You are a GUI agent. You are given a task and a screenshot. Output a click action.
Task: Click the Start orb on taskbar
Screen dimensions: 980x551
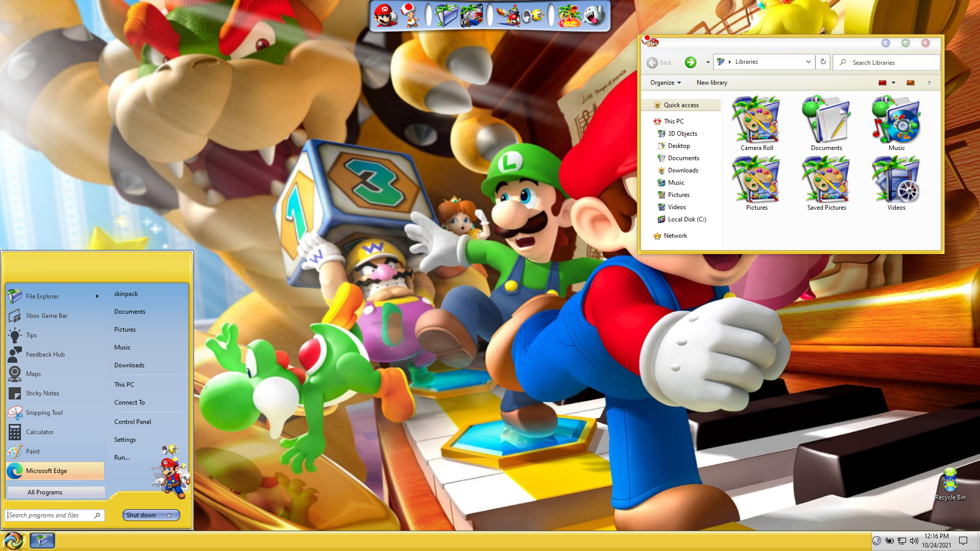point(14,540)
